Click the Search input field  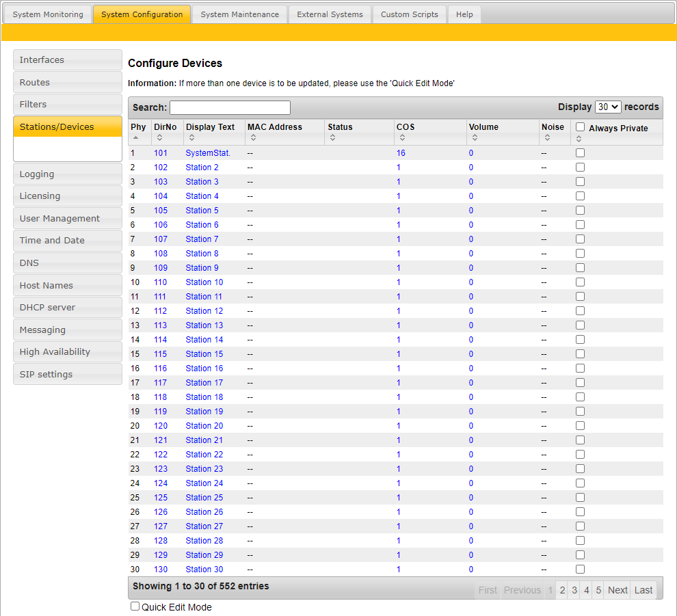tap(230, 107)
